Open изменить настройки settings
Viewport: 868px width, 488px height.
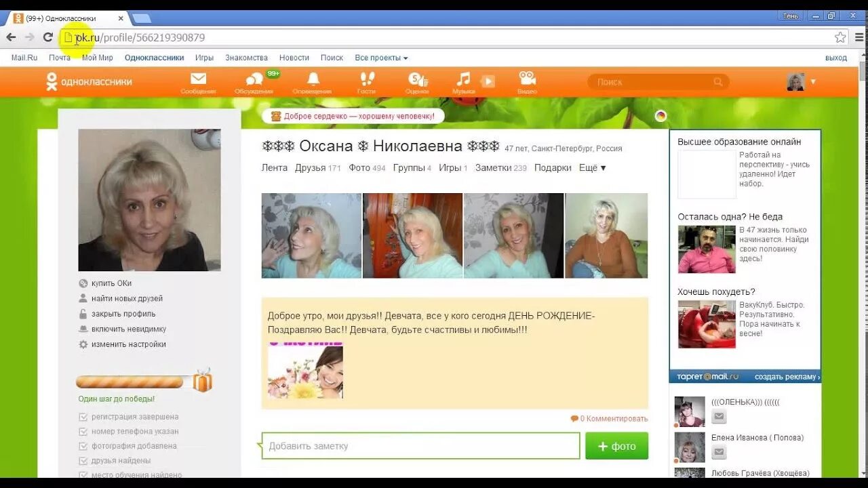click(x=129, y=344)
